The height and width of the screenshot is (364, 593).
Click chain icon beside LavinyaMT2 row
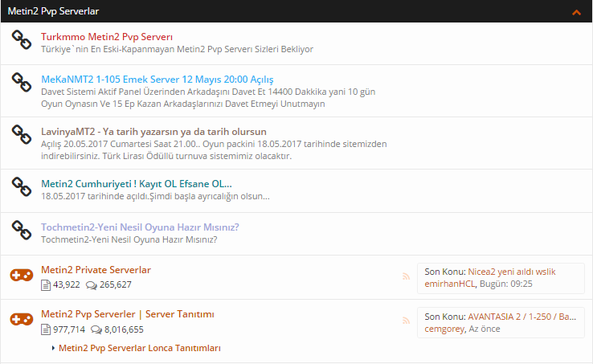click(x=21, y=134)
